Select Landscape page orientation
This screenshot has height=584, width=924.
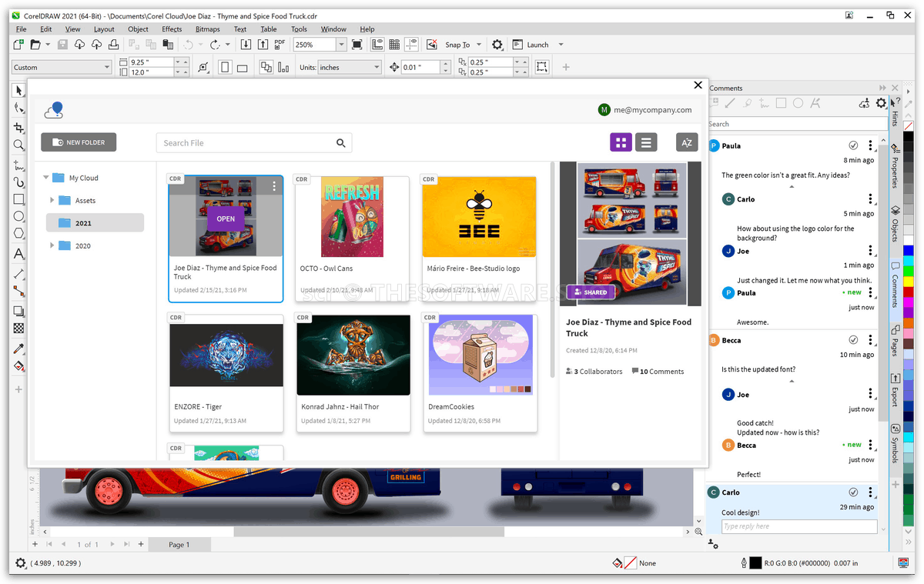(x=242, y=68)
